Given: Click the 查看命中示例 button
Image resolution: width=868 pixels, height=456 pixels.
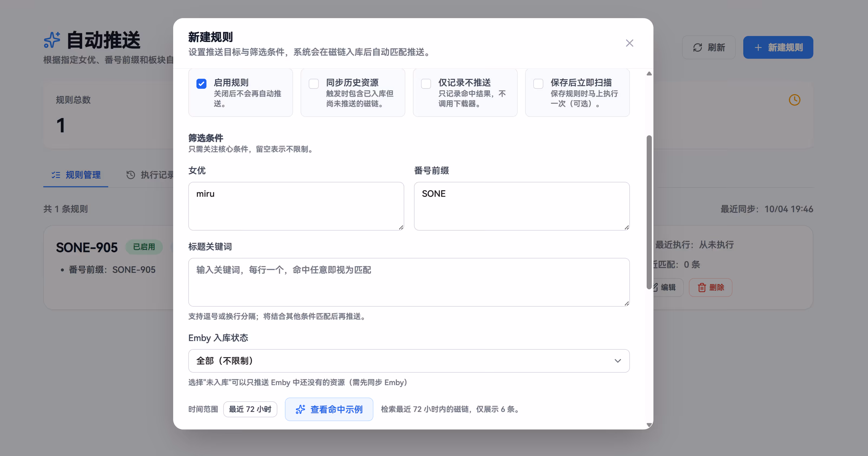Looking at the screenshot, I should click(329, 409).
